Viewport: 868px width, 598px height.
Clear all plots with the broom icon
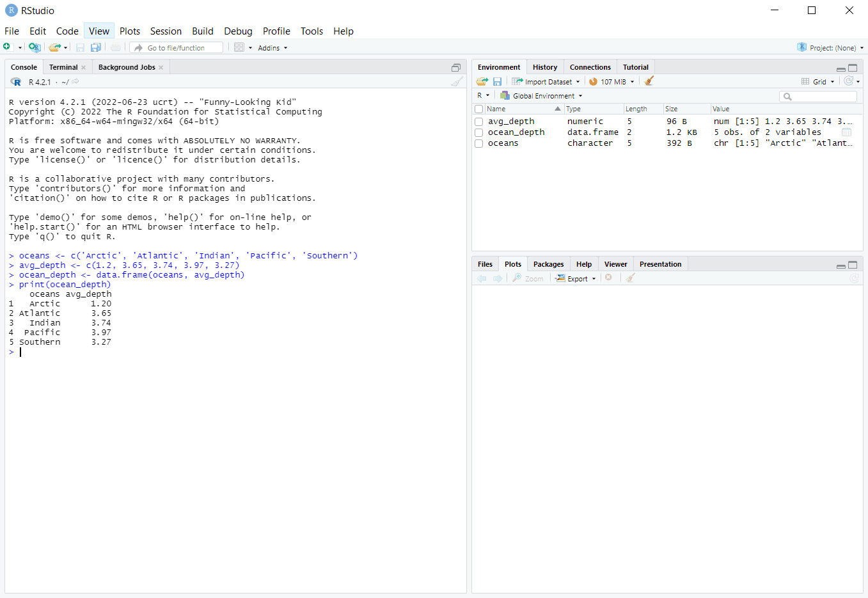[x=631, y=278]
